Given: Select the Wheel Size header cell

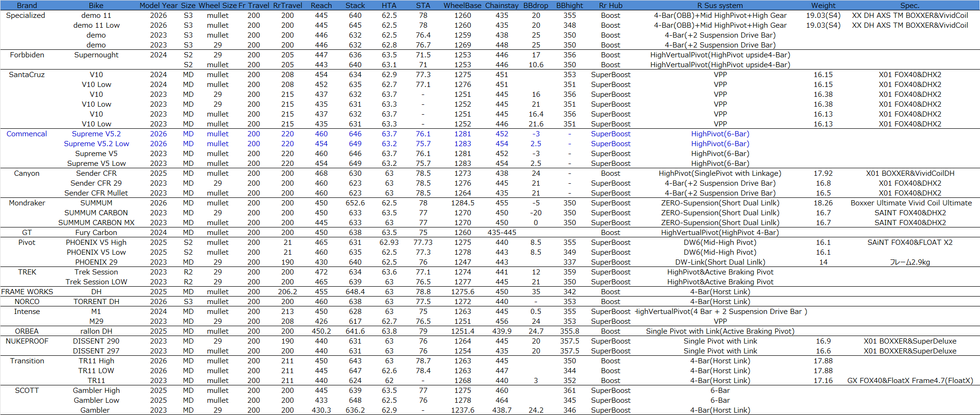Looking at the screenshot, I should pyautogui.click(x=218, y=6).
